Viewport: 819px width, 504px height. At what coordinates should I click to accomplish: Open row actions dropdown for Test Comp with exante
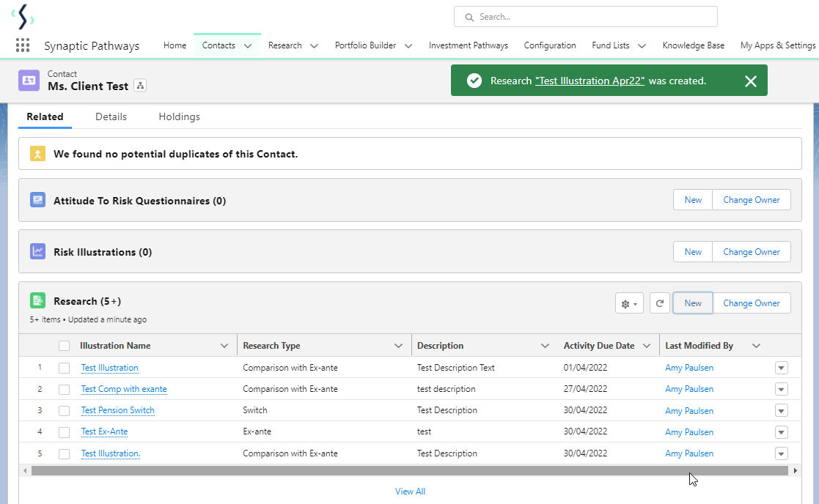tap(781, 389)
